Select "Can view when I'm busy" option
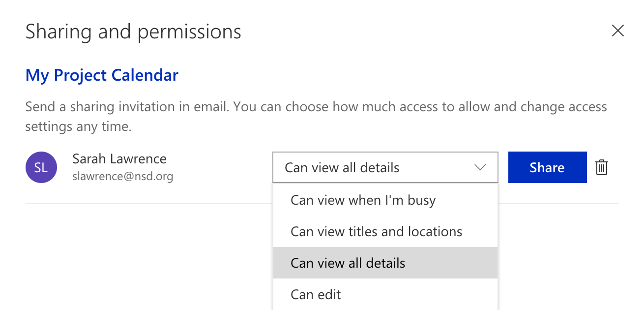Screen dimensions: 644x310 pyautogui.click(x=363, y=200)
